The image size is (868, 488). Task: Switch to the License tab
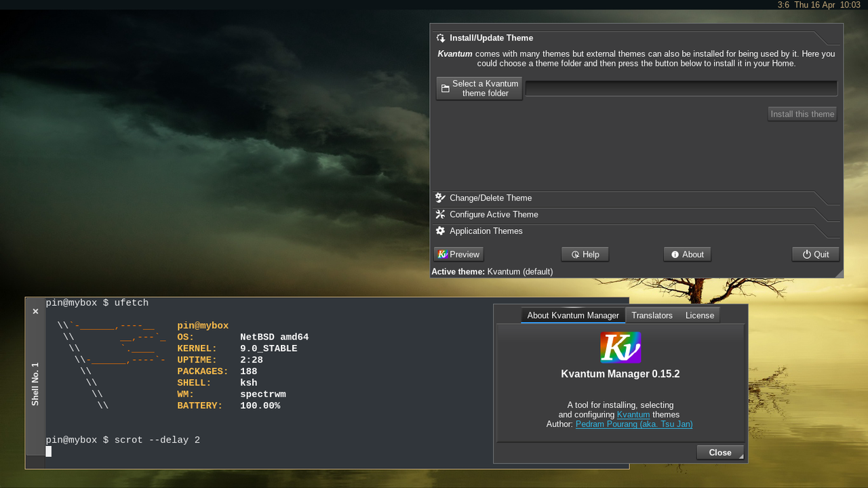tap(700, 315)
